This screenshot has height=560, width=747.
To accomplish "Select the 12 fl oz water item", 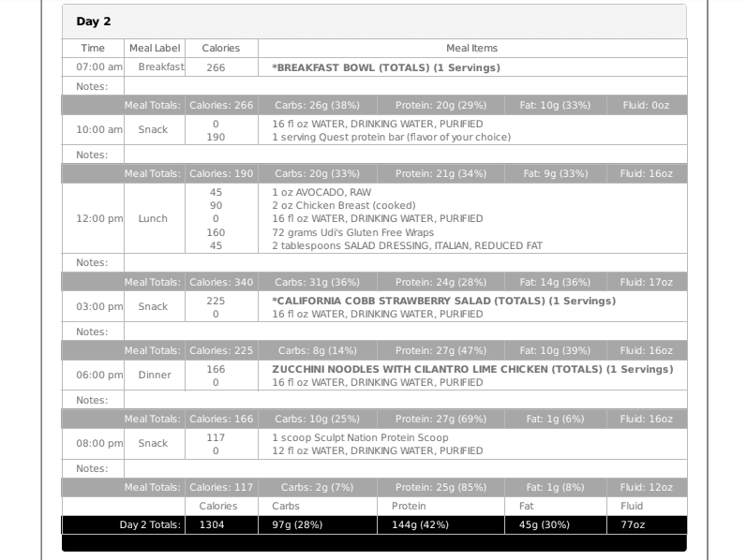I will pyautogui.click(x=378, y=451).
